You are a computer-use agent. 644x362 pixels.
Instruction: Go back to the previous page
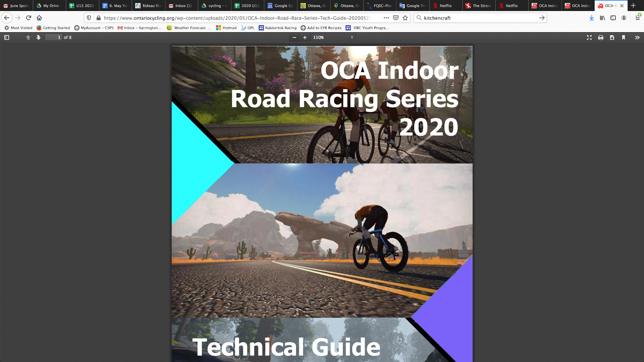pyautogui.click(x=7, y=18)
